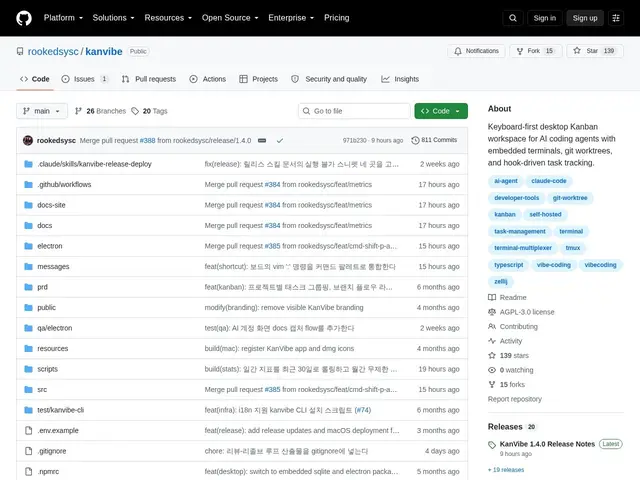Expand the Resources menu
This screenshot has width=640, height=480.
(x=168, y=18)
